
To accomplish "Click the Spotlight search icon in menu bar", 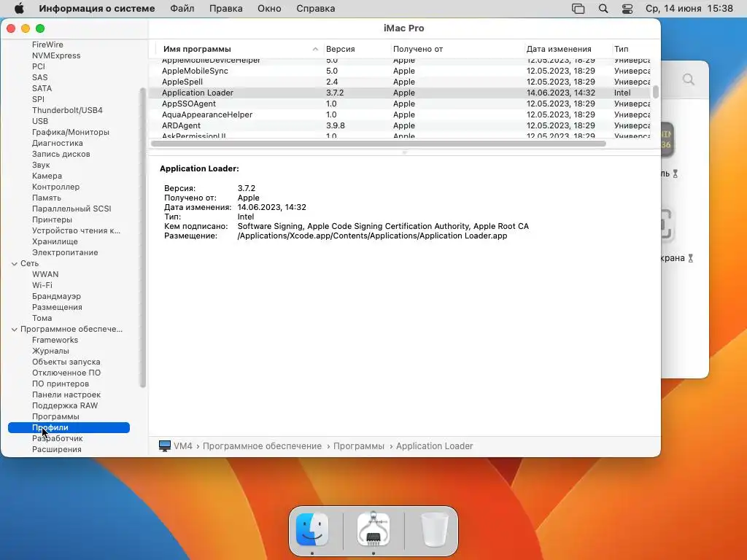I will point(603,9).
